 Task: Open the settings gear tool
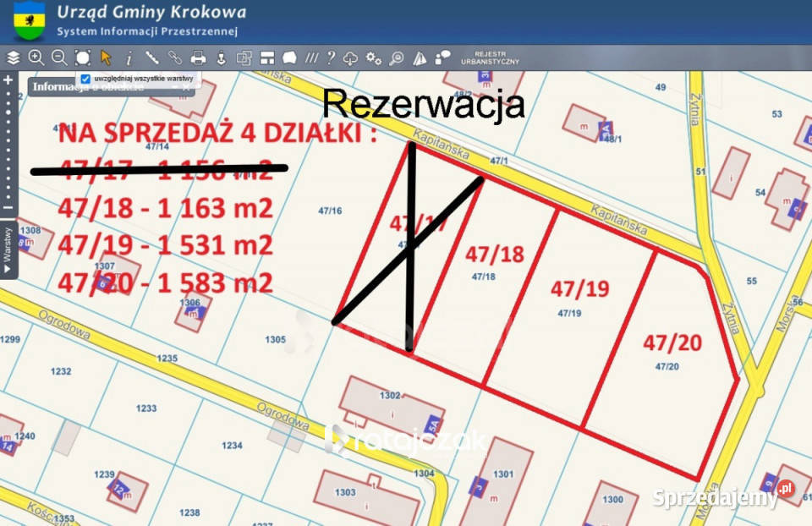[372, 58]
